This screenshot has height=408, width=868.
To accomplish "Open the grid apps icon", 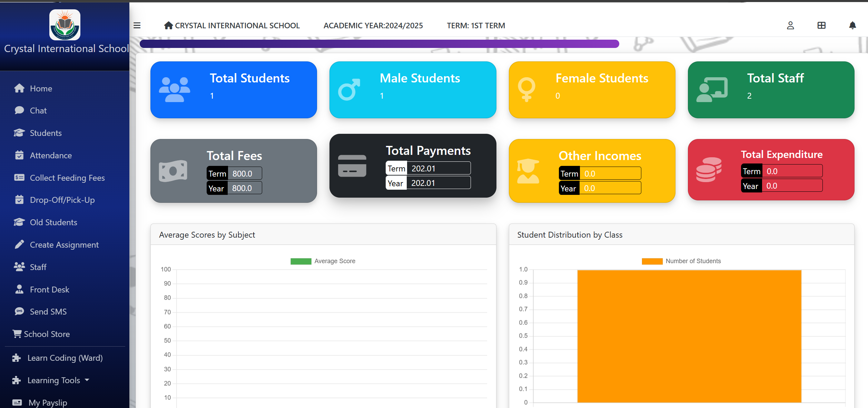I will (821, 25).
